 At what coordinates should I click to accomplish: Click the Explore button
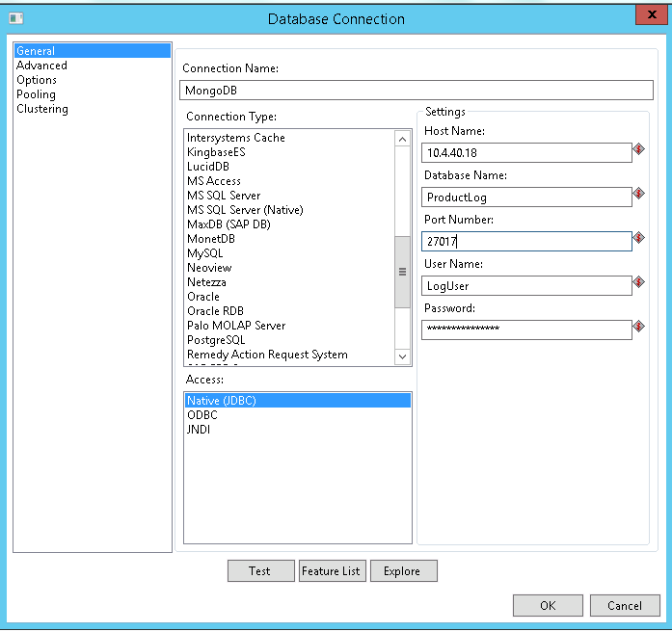404,570
